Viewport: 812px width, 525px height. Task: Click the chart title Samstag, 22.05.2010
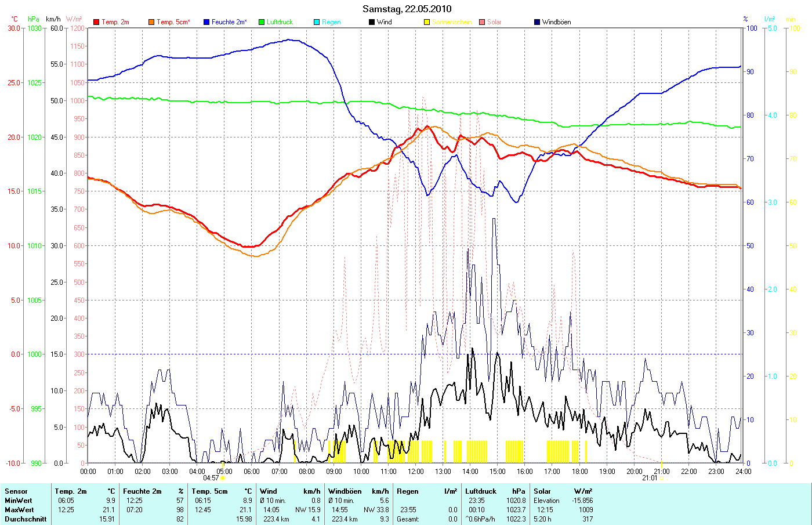tap(407, 9)
